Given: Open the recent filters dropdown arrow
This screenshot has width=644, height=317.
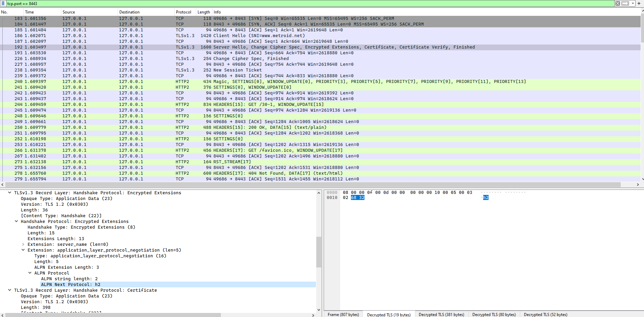Looking at the screenshot, I should click(633, 3).
